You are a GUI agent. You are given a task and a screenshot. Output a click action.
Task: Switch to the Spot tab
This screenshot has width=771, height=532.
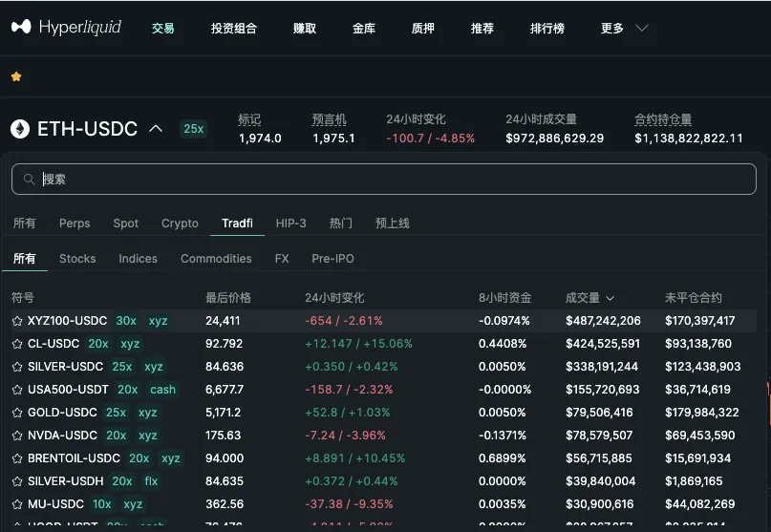click(x=126, y=223)
